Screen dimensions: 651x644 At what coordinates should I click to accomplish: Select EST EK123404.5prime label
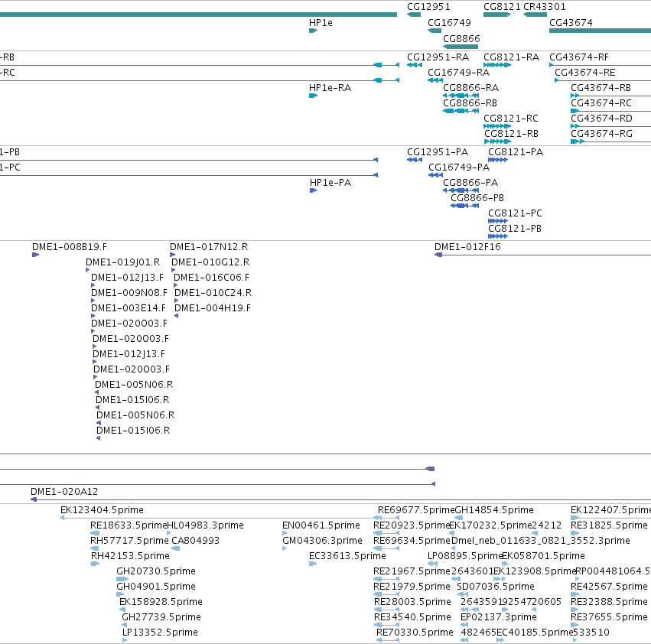(x=103, y=510)
